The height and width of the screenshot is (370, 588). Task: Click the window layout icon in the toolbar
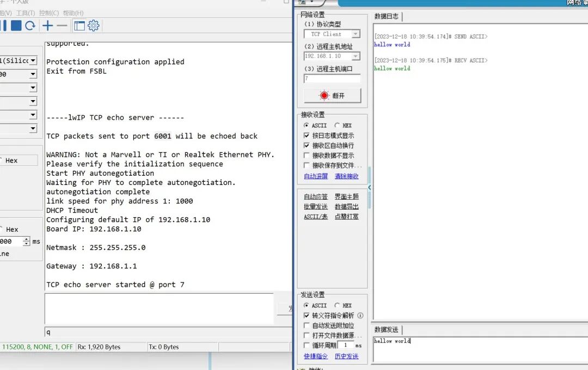79,26
